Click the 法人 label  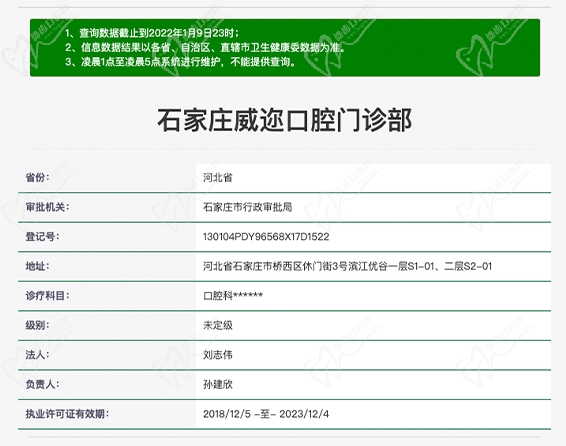click(37, 355)
